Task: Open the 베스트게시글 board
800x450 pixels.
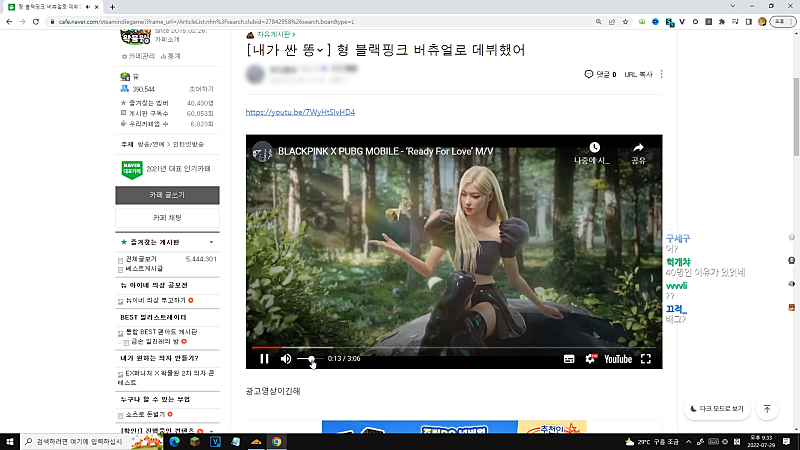Action: [x=146, y=268]
